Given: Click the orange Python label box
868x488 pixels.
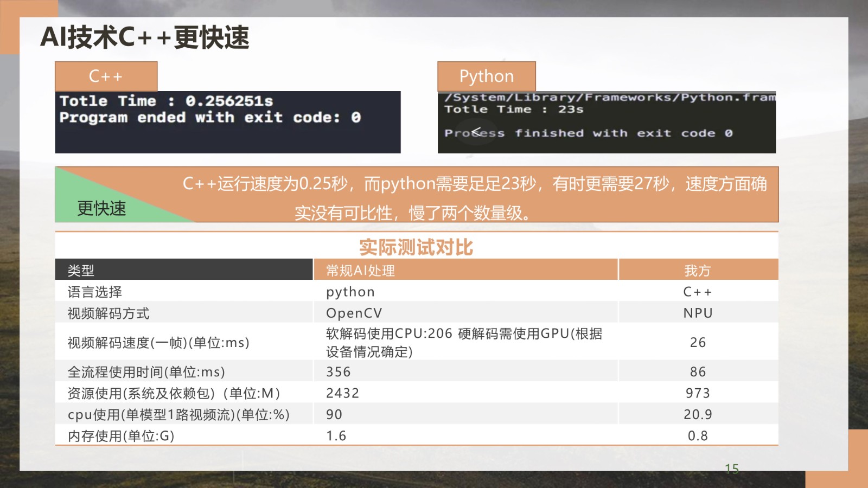Looking at the screenshot, I should pyautogui.click(x=486, y=76).
